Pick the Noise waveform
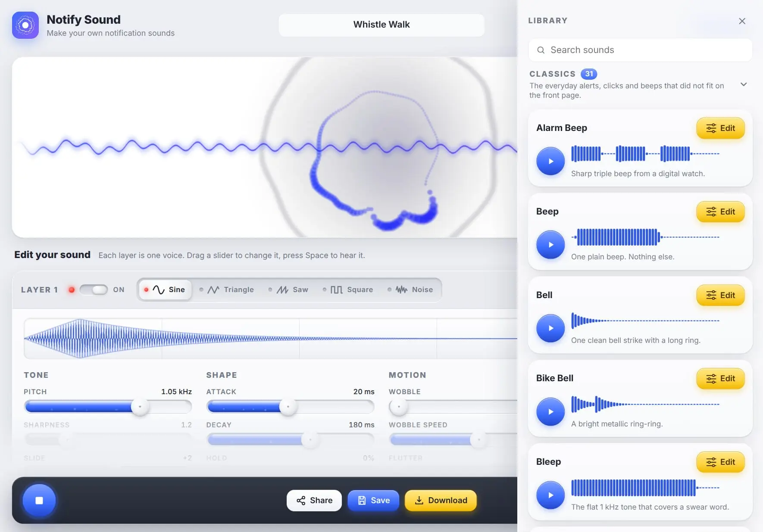 click(410, 289)
